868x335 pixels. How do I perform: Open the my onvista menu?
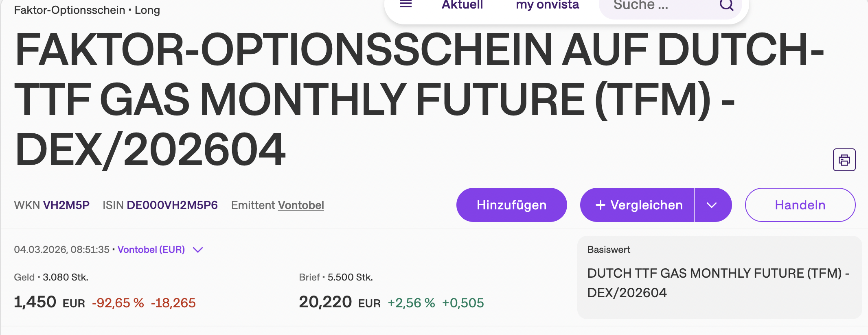pyautogui.click(x=547, y=5)
